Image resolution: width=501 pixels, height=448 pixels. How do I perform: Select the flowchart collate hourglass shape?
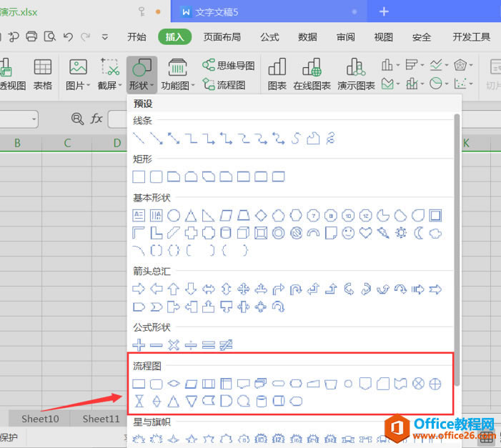pyautogui.click(x=139, y=402)
